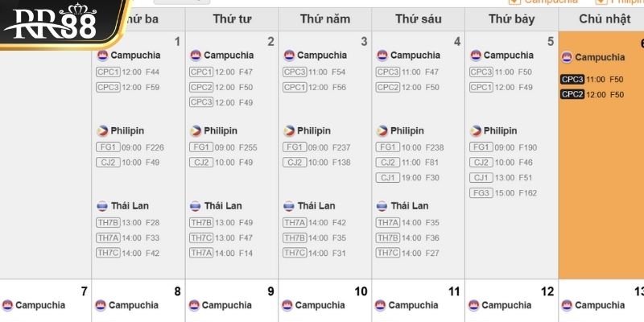This screenshot has width=644, height=322.
Task: Select the Thứ tư column header
Action: pos(232,19)
